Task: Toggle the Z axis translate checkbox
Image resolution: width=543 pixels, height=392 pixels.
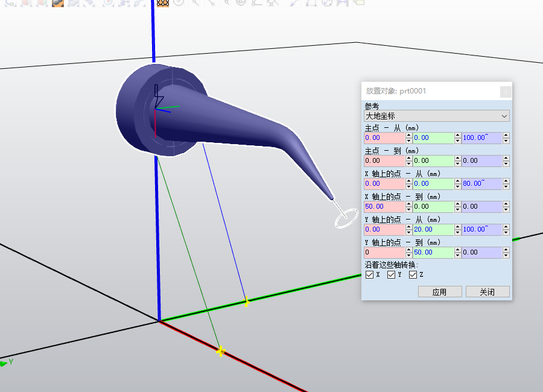Action: (x=413, y=274)
